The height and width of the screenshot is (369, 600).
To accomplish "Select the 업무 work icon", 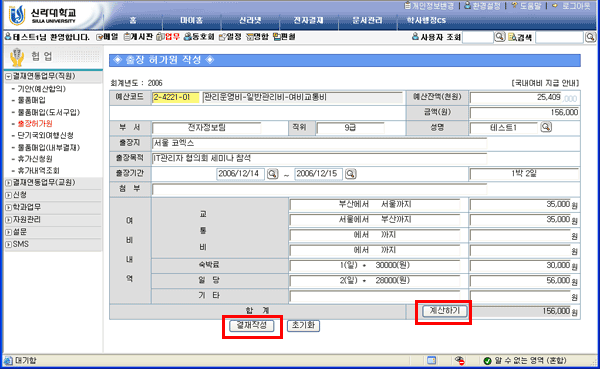I will click(x=168, y=37).
